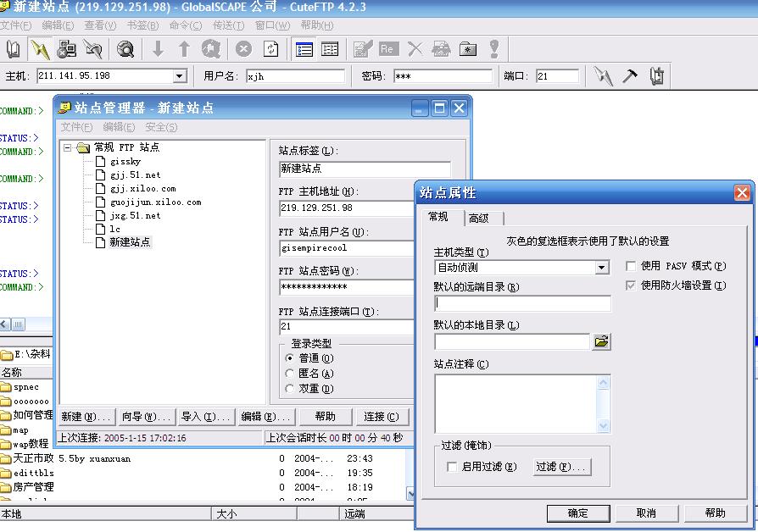
Task: Click 导入(I)... button in Site Manager
Action: pos(205,417)
